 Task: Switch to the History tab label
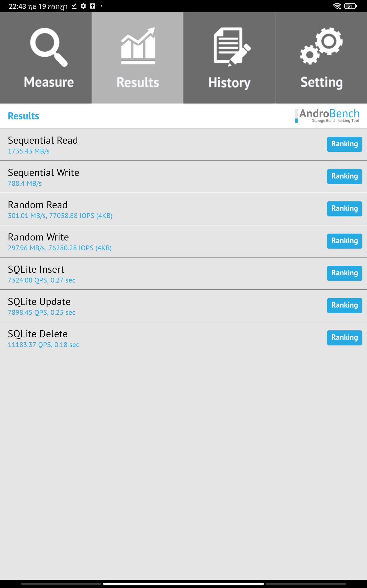[229, 82]
